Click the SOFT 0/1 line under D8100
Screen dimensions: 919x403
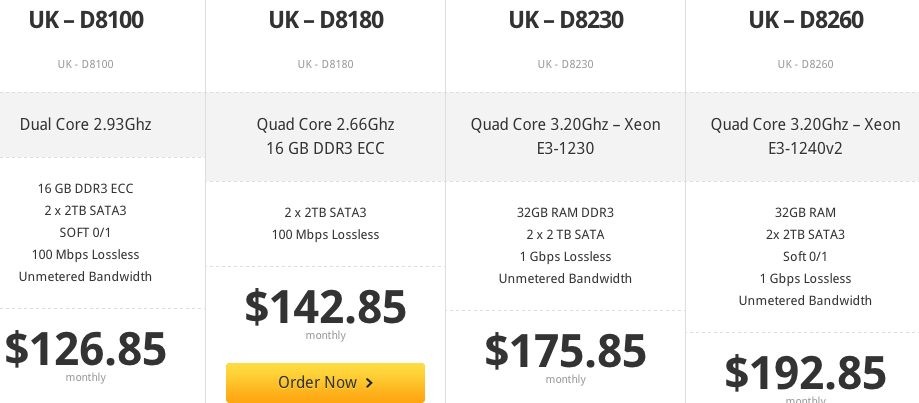coord(85,232)
